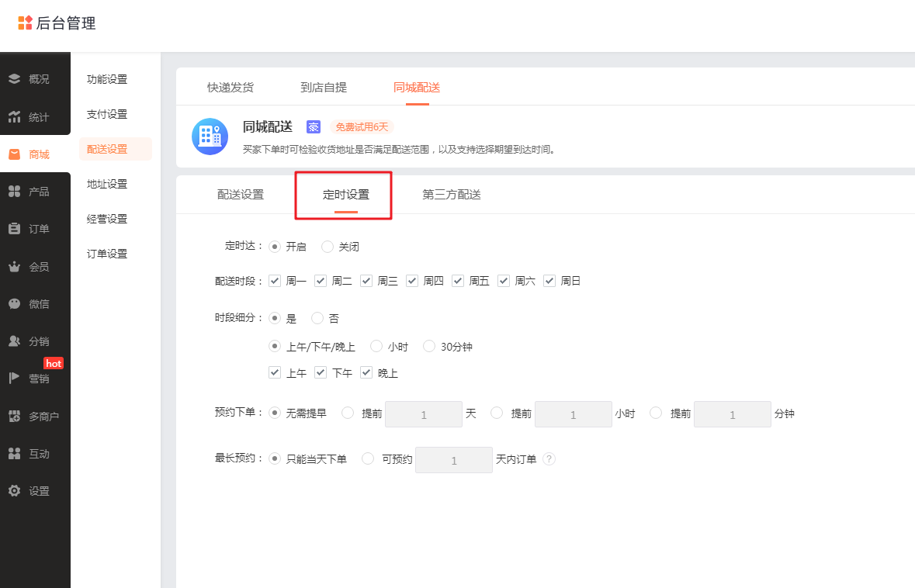Toggle 上午 time slot checkbox
Screen dimensions: 915x588
(x=275, y=372)
